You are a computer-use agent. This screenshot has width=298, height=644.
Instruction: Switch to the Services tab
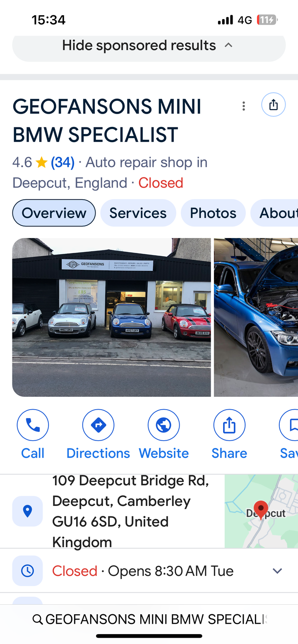tap(138, 213)
